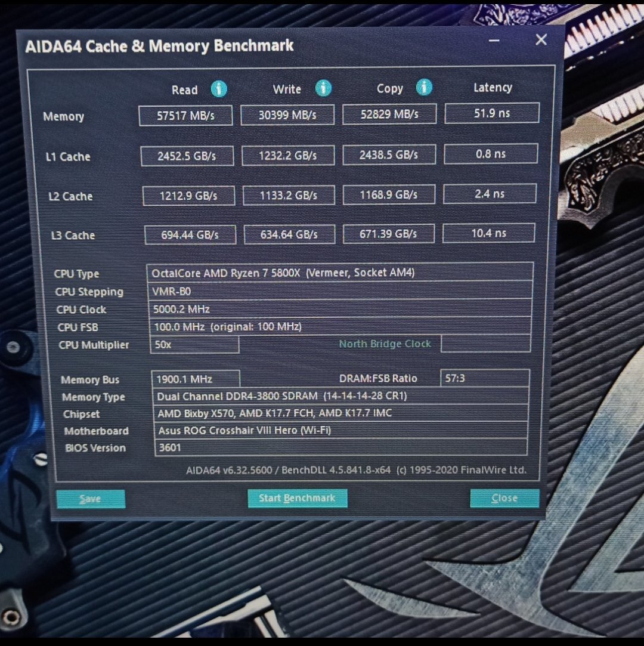Click the Save button
The height and width of the screenshot is (646, 644).
[91, 499]
